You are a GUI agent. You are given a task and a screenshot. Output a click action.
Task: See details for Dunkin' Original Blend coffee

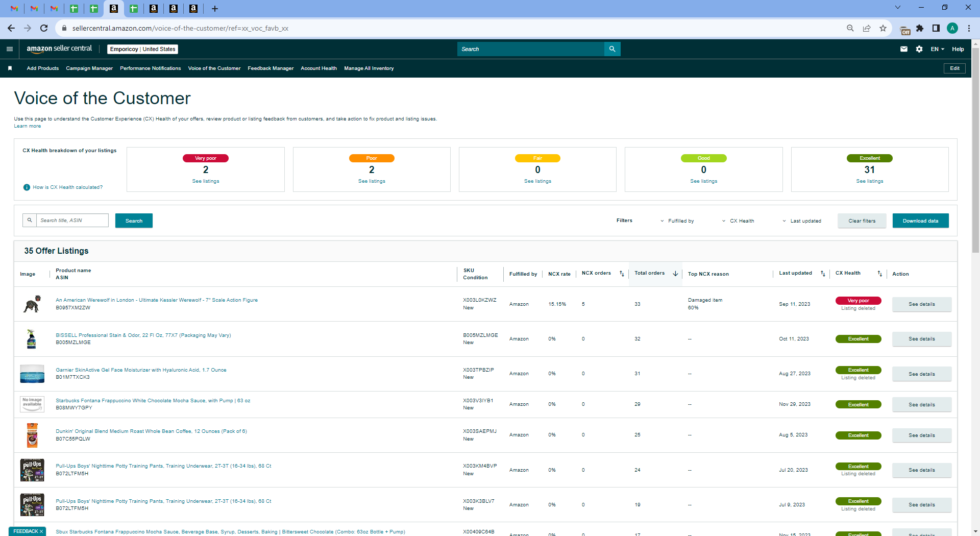[x=922, y=435]
